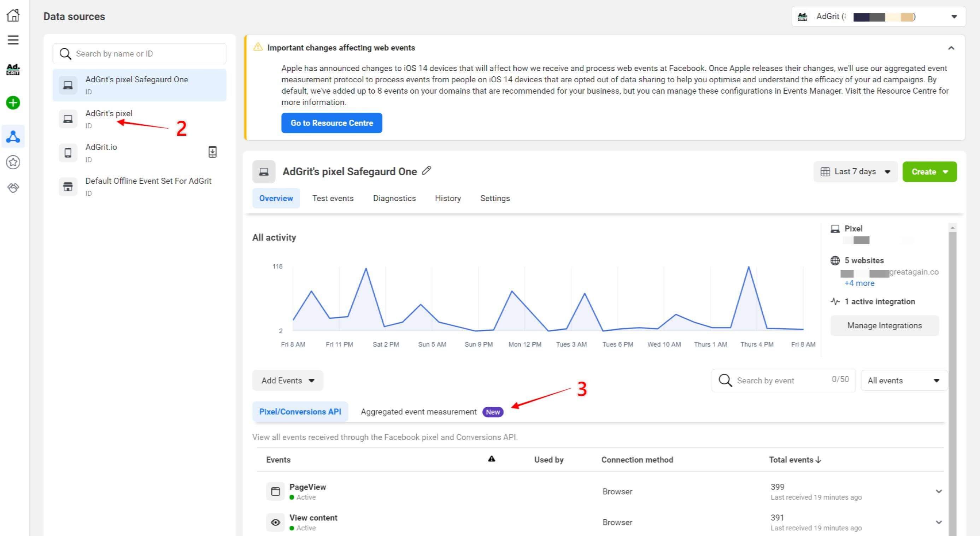Open the All events filter dropdown

[904, 381]
